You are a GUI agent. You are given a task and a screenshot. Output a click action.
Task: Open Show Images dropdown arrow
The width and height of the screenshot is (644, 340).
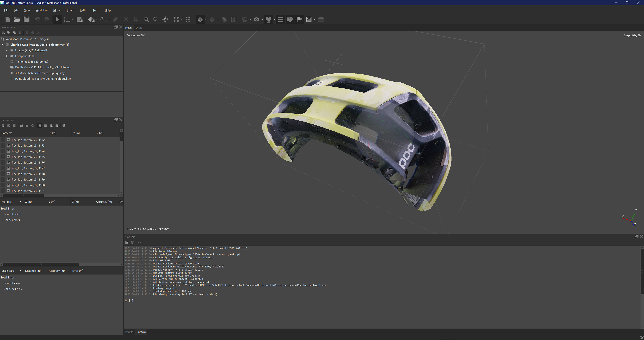click(314, 19)
